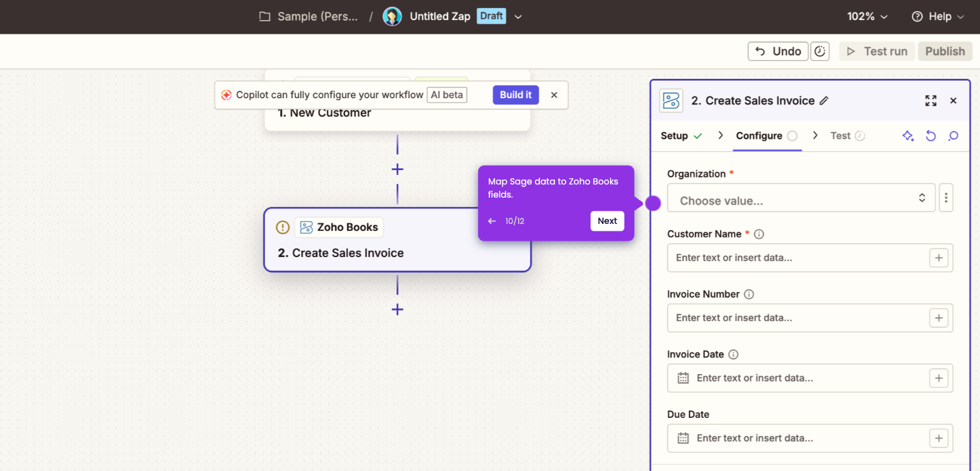This screenshot has width=980, height=471.
Task: Click the Invoice Date input field
Action: (x=810, y=378)
